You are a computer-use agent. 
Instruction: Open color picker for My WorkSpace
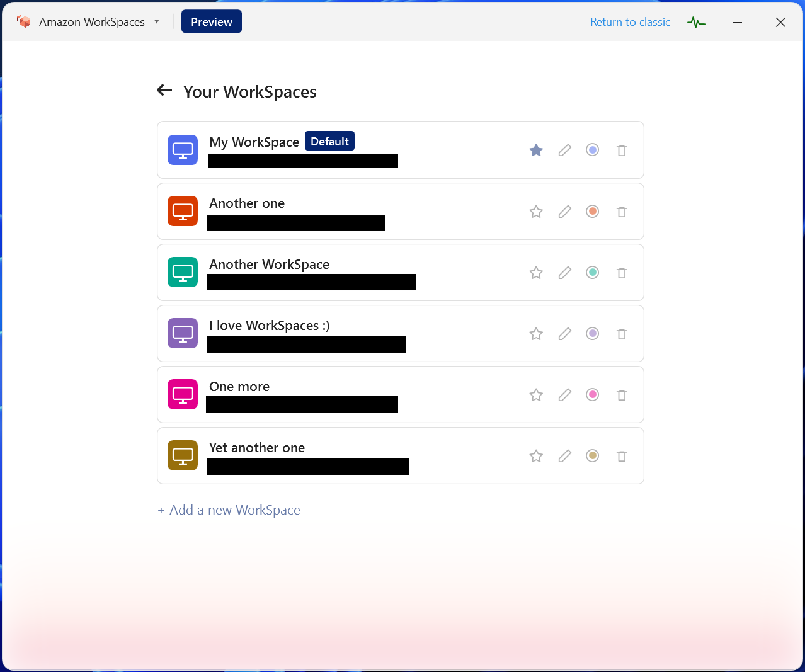(592, 150)
